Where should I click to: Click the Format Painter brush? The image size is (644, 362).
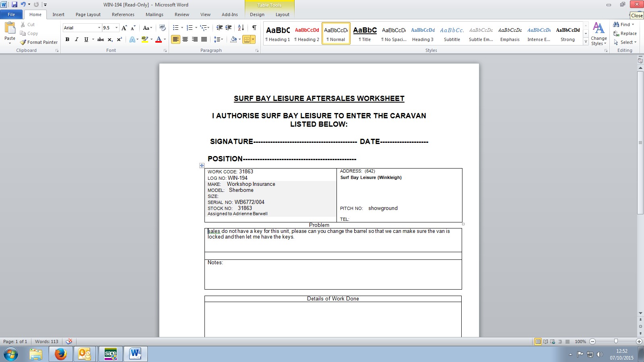pyautogui.click(x=23, y=42)
